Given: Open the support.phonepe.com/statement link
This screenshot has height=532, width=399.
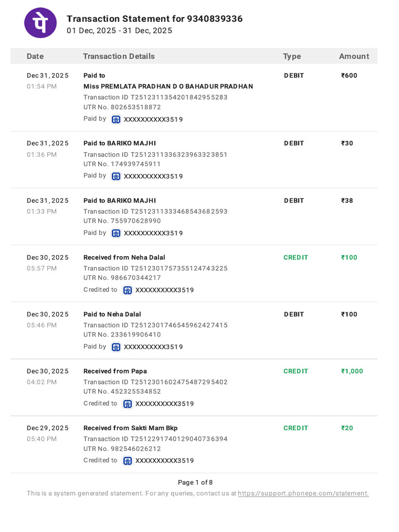Looking at the screenshot, I should tap(303, 494).
